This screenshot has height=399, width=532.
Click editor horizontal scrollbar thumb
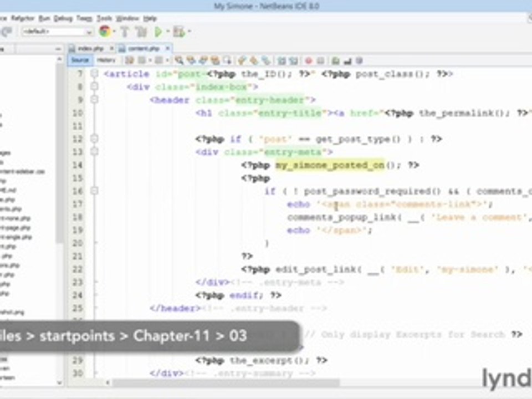226,383
